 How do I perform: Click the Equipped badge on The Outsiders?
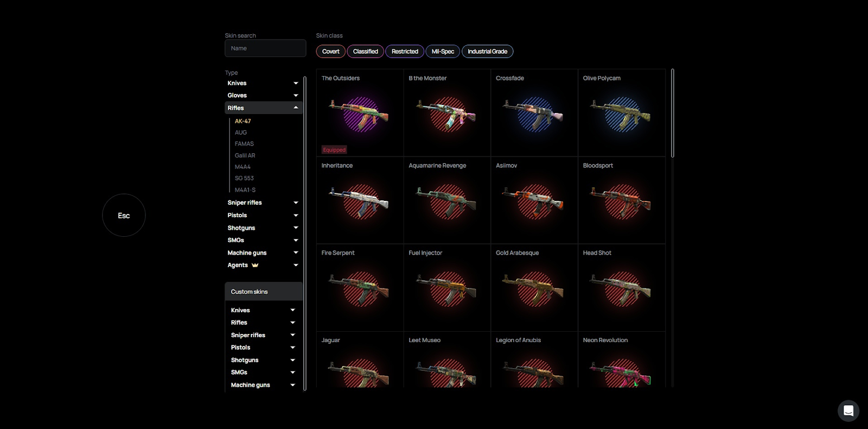[x=334, y=150]
